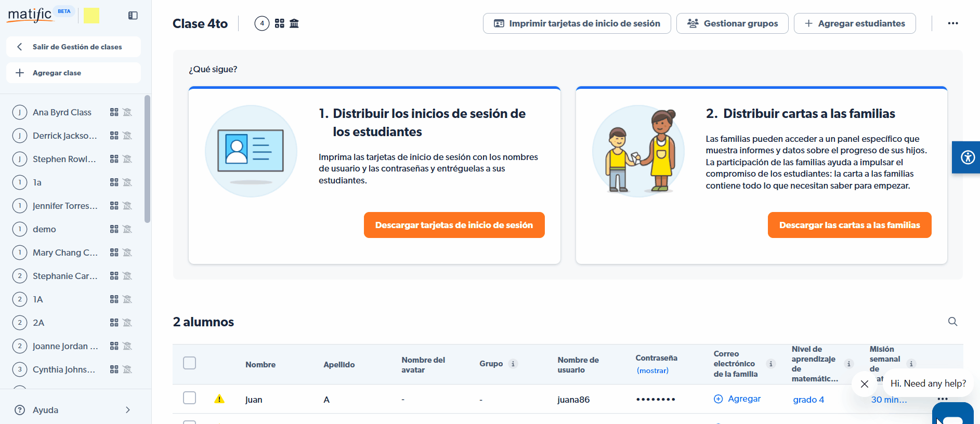The image size is (980, 424).
Task: Open the three-dots more options menu
Action: coord(952,23)
